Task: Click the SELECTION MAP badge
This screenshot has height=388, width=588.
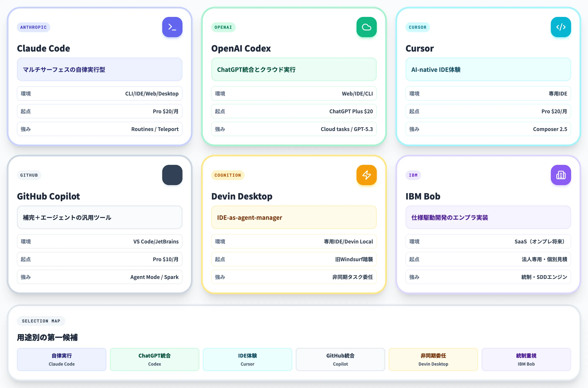Action: click(x=41, y=321)
